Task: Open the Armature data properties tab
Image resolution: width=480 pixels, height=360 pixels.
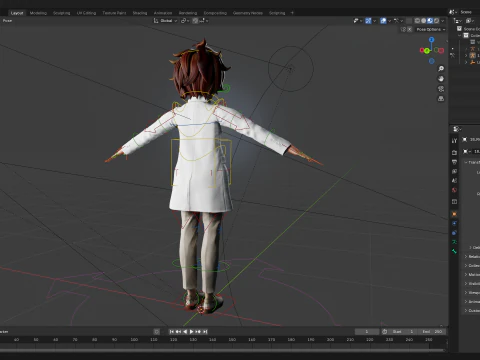Action: tap(454, 242)
